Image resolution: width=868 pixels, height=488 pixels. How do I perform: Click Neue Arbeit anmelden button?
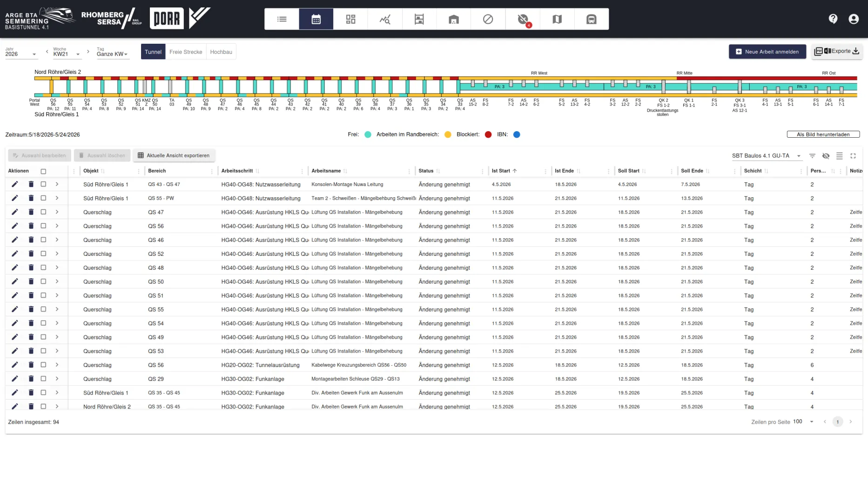tap(767, 52)
